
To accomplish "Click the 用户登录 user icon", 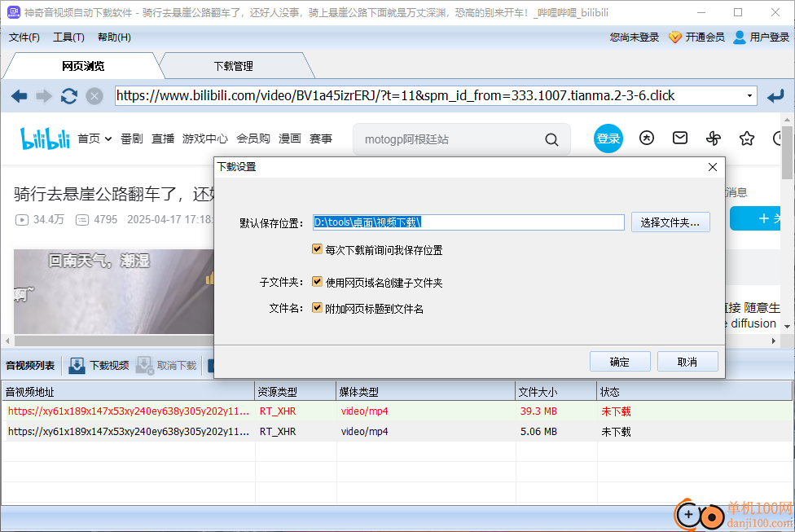I will click(740, 37).
